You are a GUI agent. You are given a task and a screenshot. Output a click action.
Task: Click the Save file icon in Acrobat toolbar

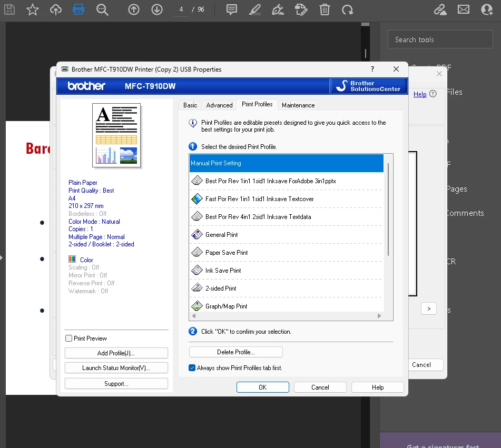[x=9, y=9]
